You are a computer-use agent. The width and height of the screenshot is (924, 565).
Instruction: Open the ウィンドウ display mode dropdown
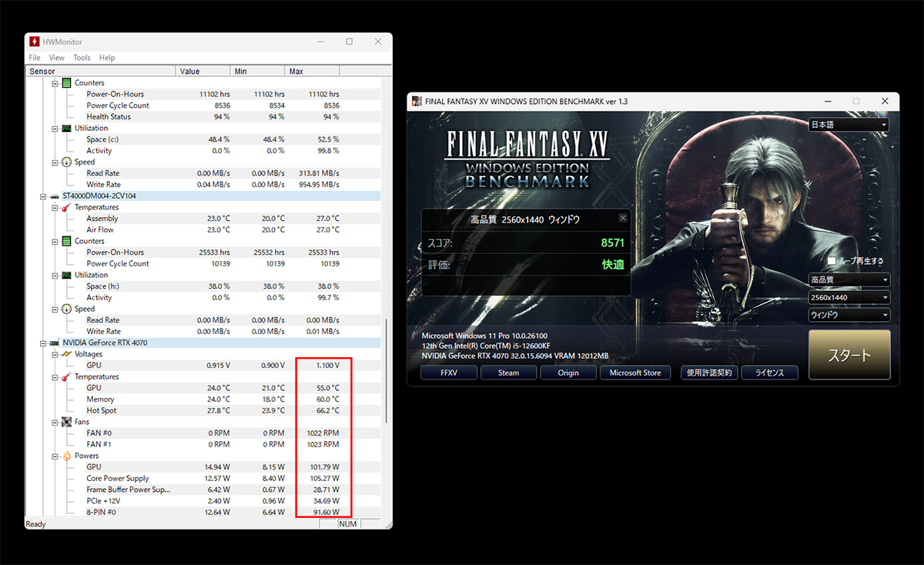click(849, 316)
